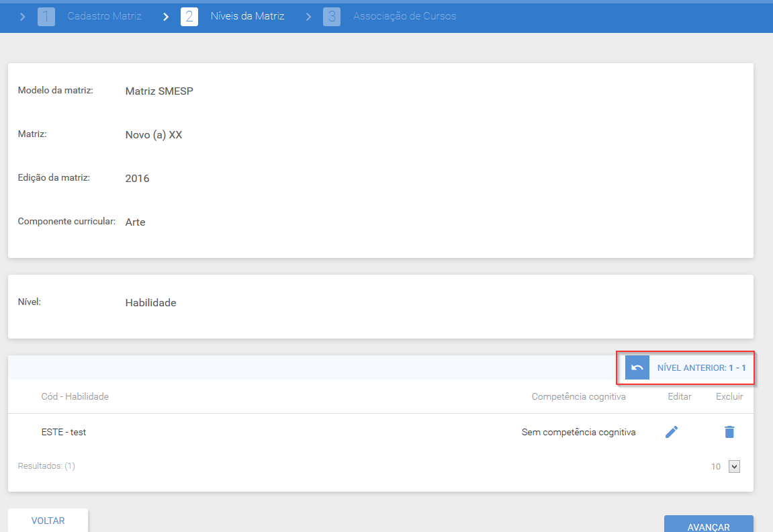Click Edição da matriz label
This screenshot has height=532, width=773.
pyautogui.click(x=54, y=177)
